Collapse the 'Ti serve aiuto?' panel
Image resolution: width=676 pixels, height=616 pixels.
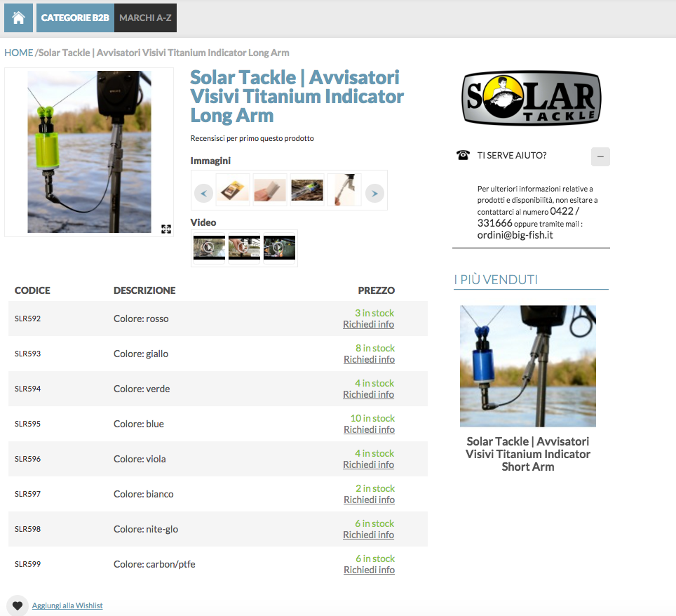coord(600,156)
